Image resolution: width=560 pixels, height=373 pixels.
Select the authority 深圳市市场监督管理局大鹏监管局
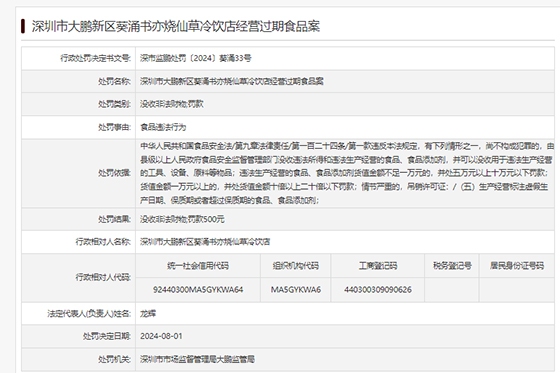coord(197,359)
